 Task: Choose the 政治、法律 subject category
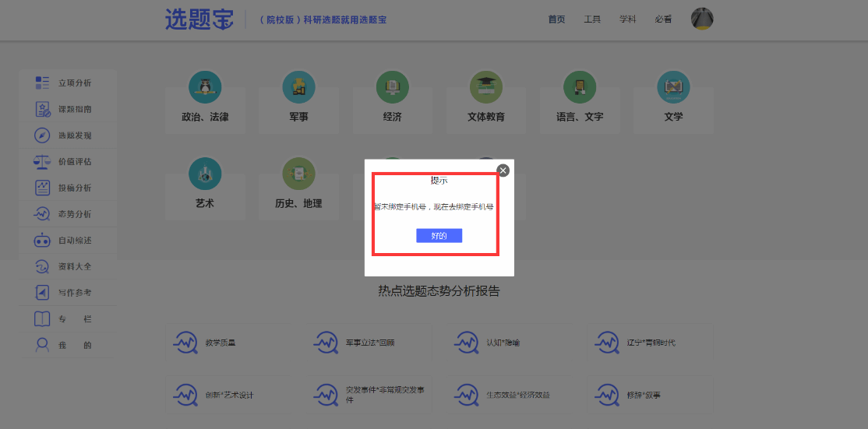pos(205,100)
